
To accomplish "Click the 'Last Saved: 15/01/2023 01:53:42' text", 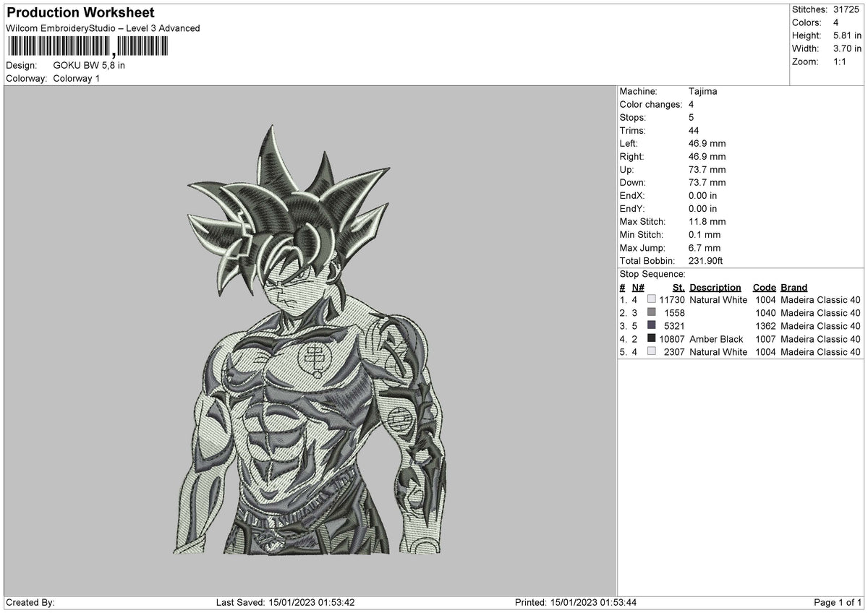I will [x=285, y=602].
